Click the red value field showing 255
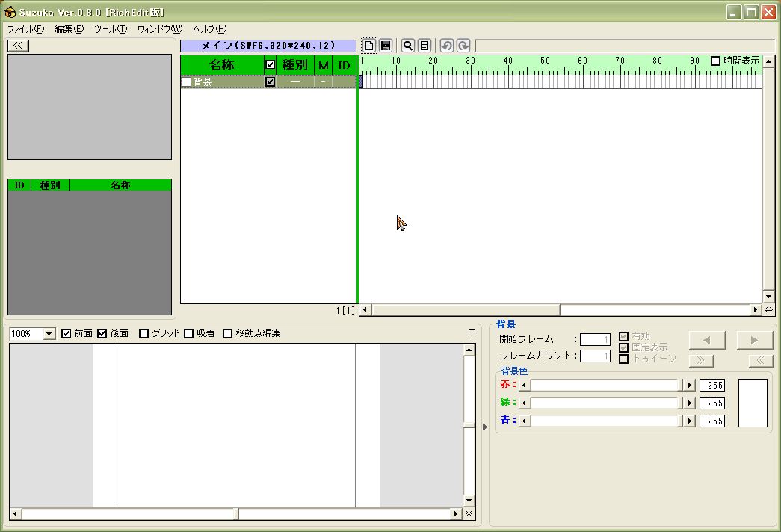Viewport: 781px width, 532px height. coord(712,385)
